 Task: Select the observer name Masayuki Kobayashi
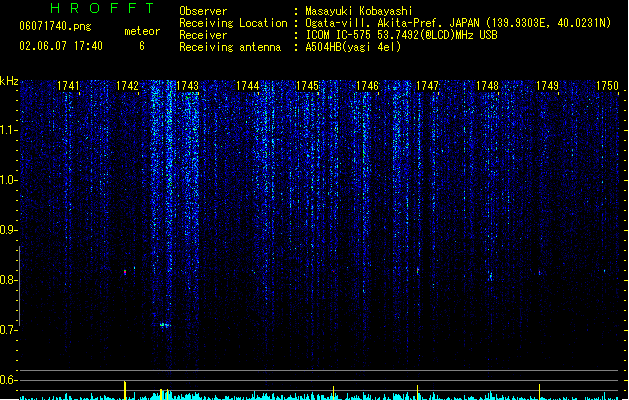(359, 11)
